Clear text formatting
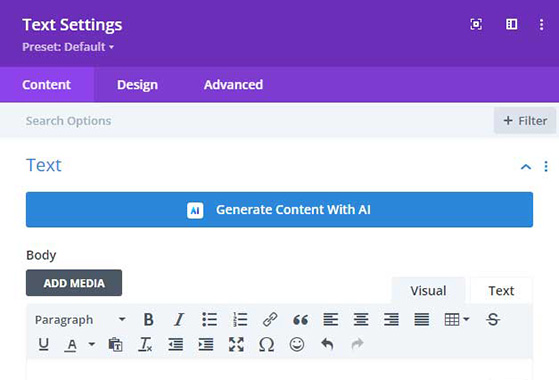The image size is (559, 380). tap(145, 344)
